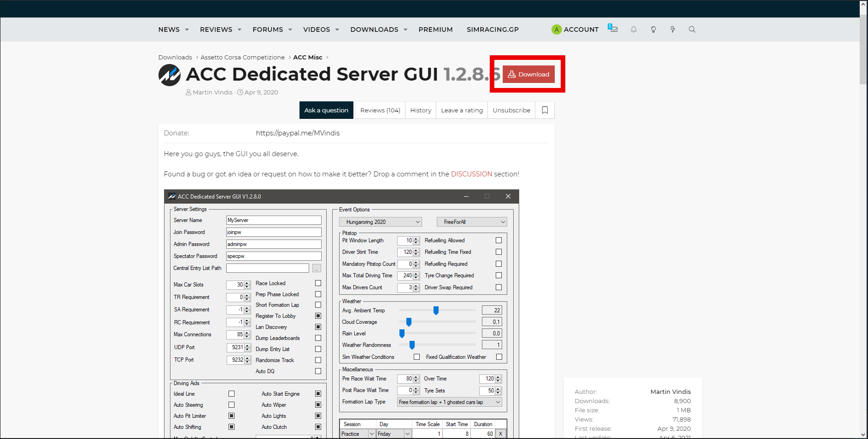Toggle the Sim Weather Conditions checkbox
The height and width of the screenshot is (439, 868).
click(x=417, y=357)
